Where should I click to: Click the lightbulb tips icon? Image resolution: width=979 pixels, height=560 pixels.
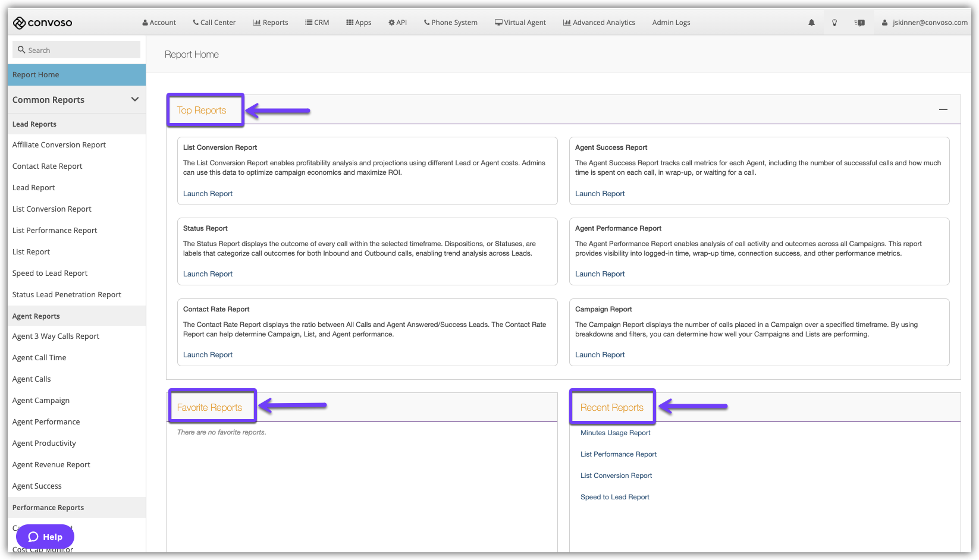coord(834,23)
